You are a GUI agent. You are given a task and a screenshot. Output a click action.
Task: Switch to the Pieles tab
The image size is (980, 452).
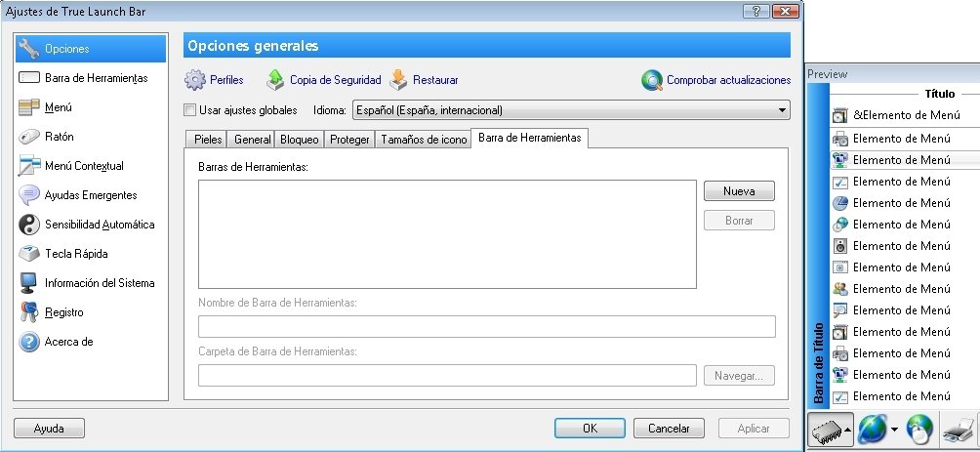point(208,140)
